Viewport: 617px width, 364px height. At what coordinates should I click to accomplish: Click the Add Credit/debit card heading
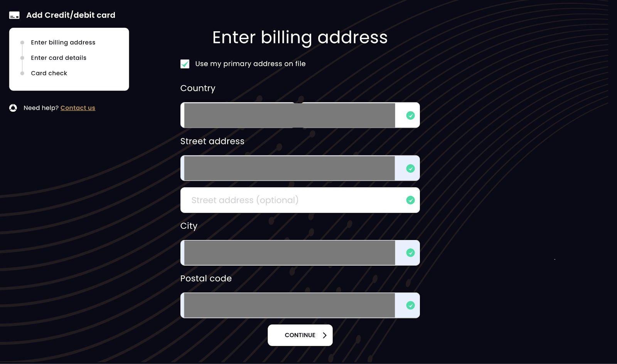coord(71,15)
